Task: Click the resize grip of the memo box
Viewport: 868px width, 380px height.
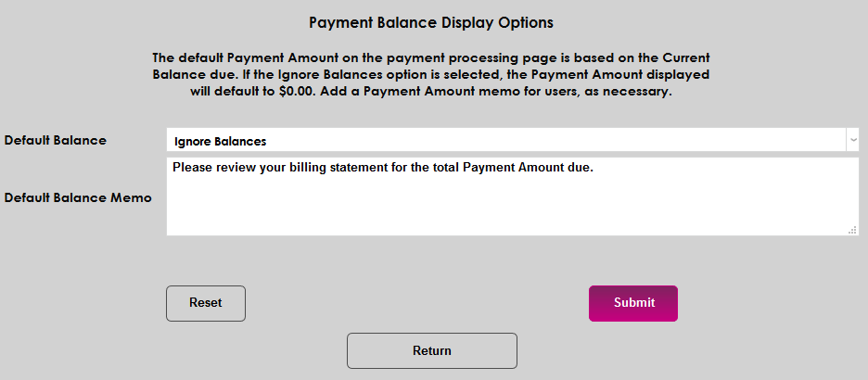Action: coord(853,231)
